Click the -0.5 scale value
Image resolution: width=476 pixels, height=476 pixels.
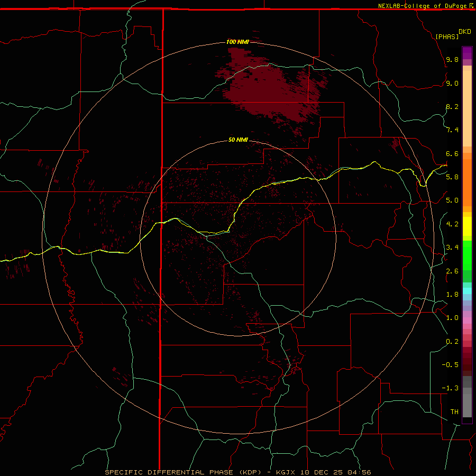pyautogui.click(x=450, y=365)
